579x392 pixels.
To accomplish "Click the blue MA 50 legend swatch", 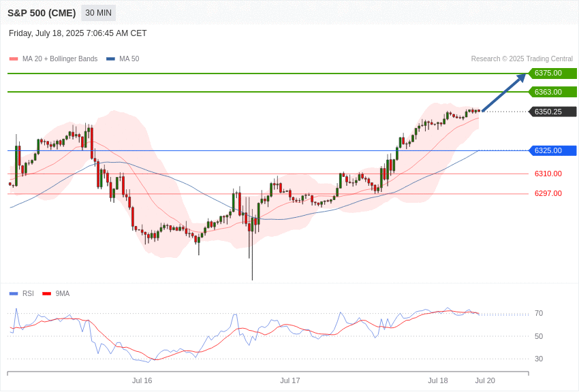I will coord(110,59).
